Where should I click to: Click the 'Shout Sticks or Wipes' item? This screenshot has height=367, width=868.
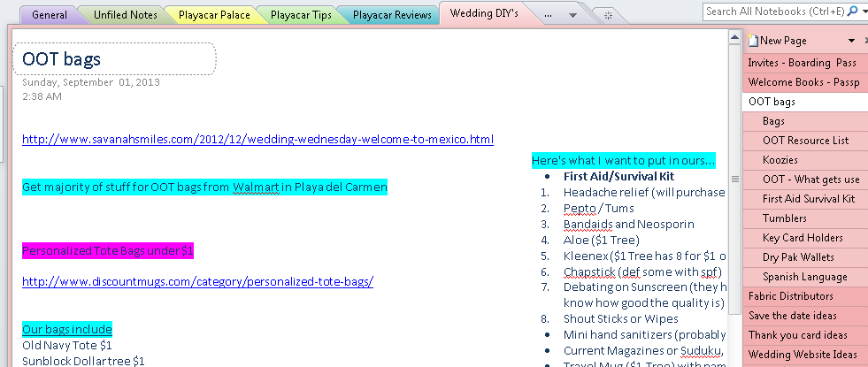pyautogui.click(x=620, y=319)
